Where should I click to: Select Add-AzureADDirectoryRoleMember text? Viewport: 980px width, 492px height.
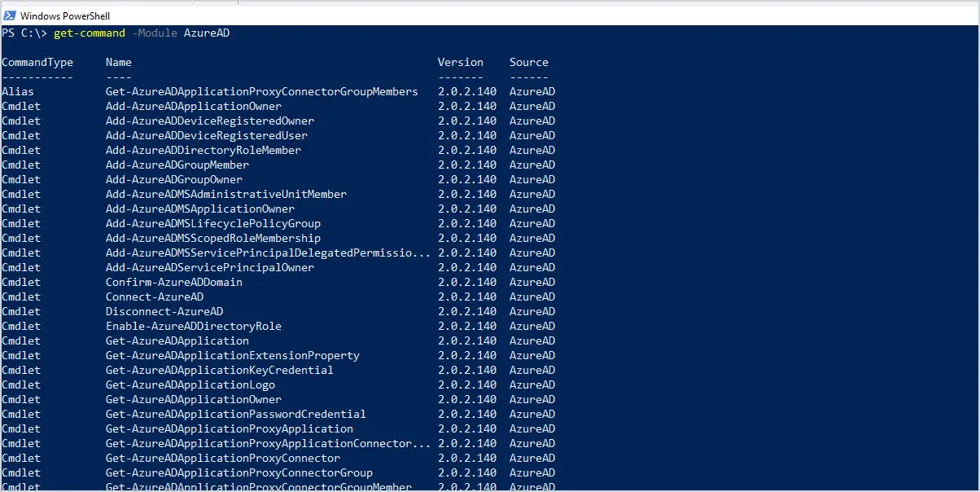(203, 150)
